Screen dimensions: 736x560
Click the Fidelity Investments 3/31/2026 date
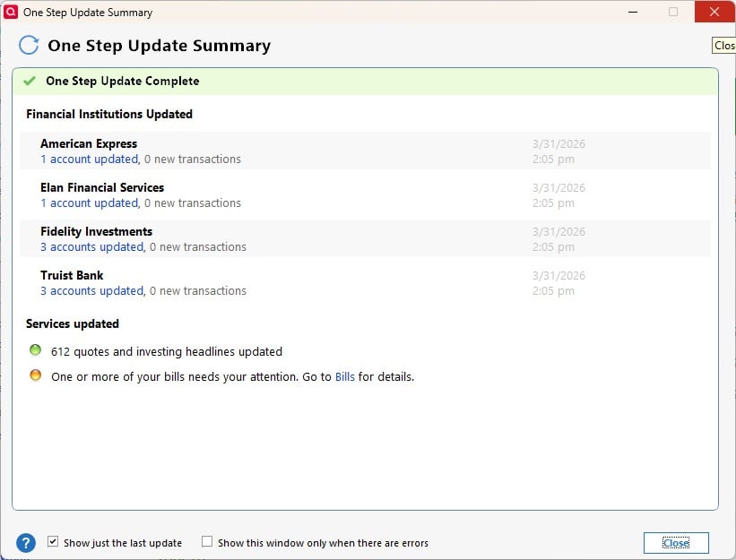[x=558, y=232]
